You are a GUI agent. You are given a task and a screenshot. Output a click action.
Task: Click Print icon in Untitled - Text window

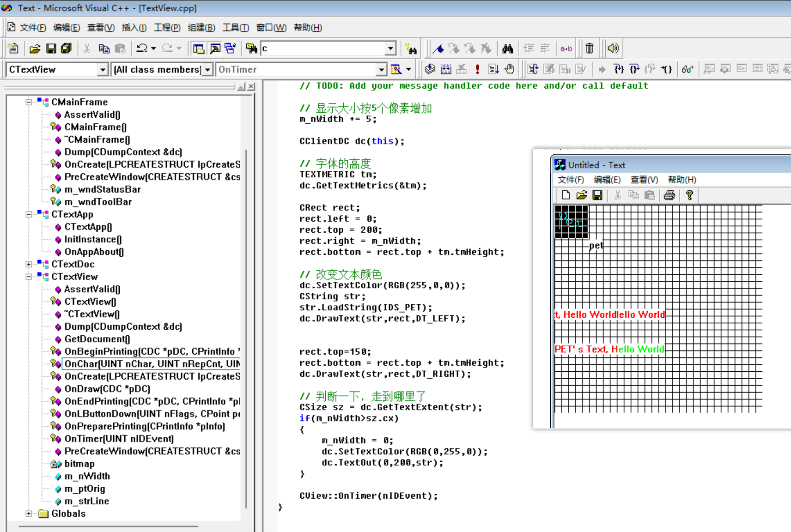669,195
